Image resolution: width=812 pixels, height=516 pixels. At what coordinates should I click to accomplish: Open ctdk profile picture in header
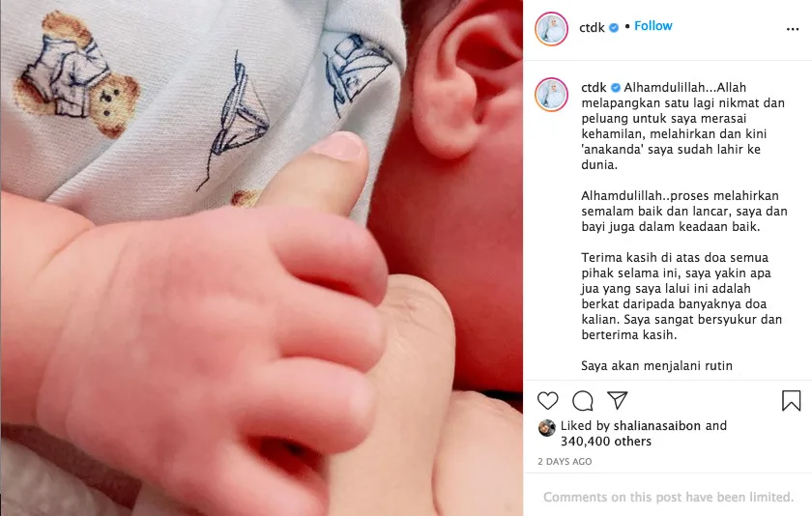coord(551,29)
